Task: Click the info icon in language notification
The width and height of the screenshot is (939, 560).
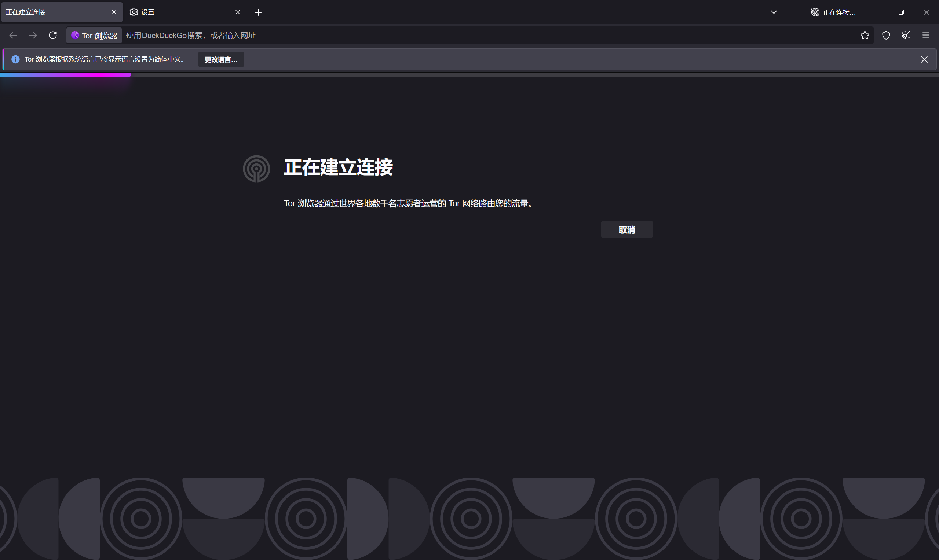Action: (15, 59)
